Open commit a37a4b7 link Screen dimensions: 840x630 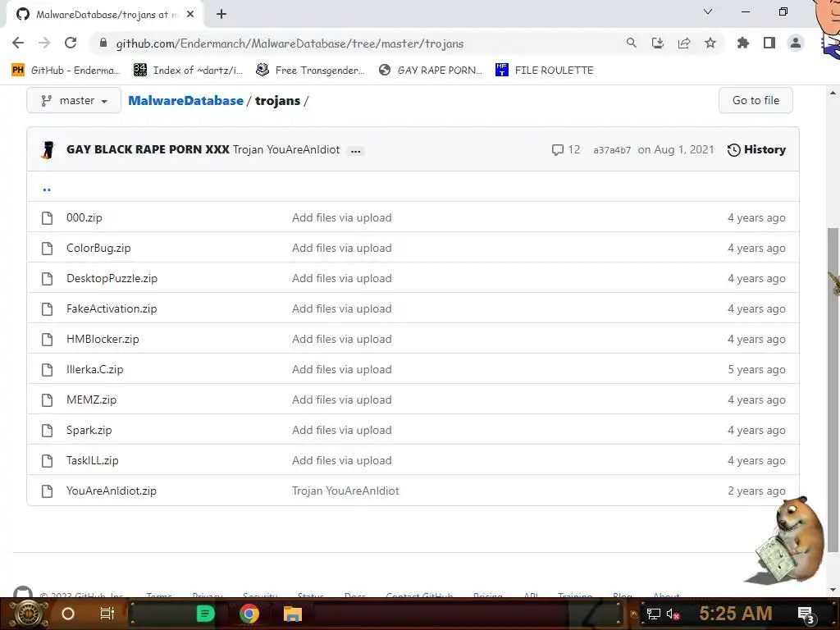pos(612,150)
